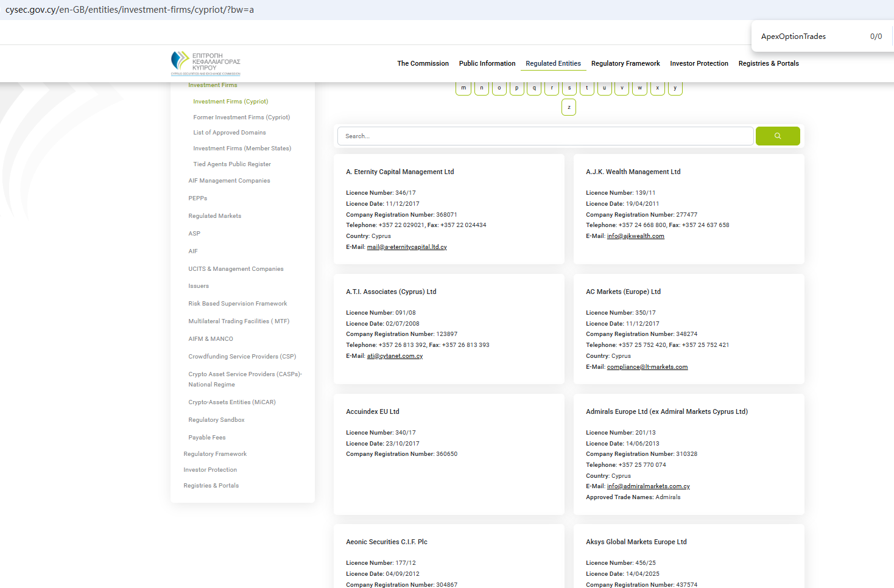Go to Tied Agents Public Register
Image resolution: width=894 pixels, height=588 pixels.
pyautogui.click(x=232, y=164)
